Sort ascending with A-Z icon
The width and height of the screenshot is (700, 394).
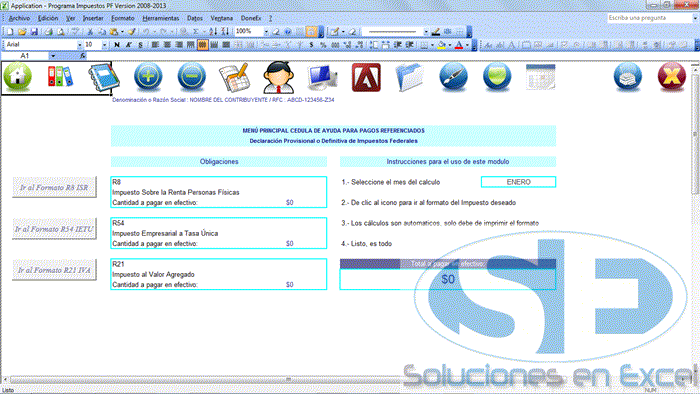[213, 32]
